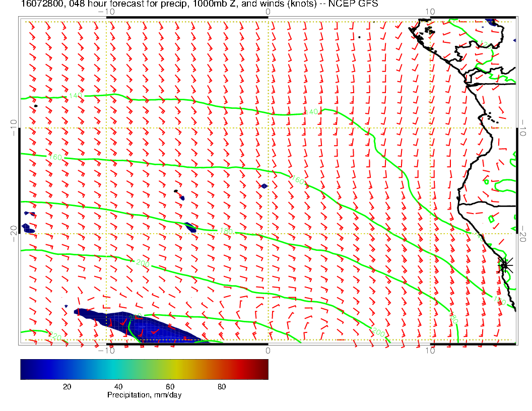532x411 pixels.
Task: Click the '-20' latitude label on left axis
Action: tap(14, 234)
